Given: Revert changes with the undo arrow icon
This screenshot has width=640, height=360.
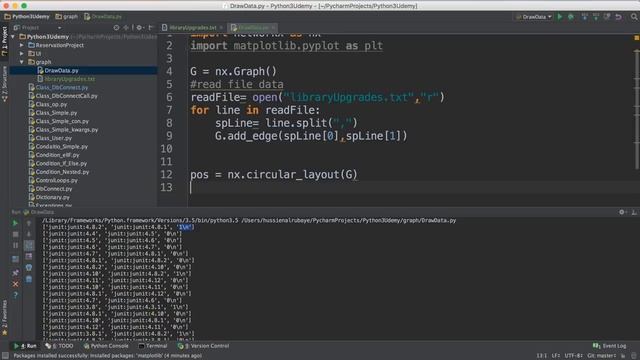Looking at the screenshot, I should coord(619,17).
